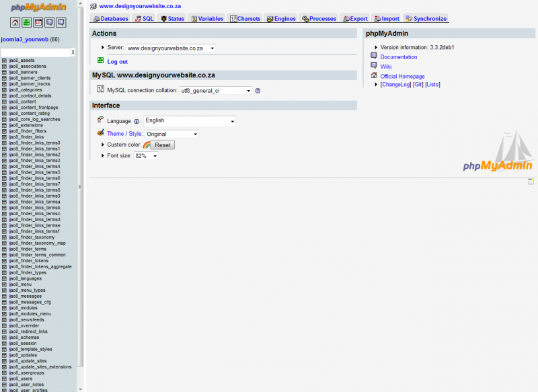Screen dimensions: 538x392
Task: Open the Charsets tab
Action: pyautogui.click(x=245, y=19)
